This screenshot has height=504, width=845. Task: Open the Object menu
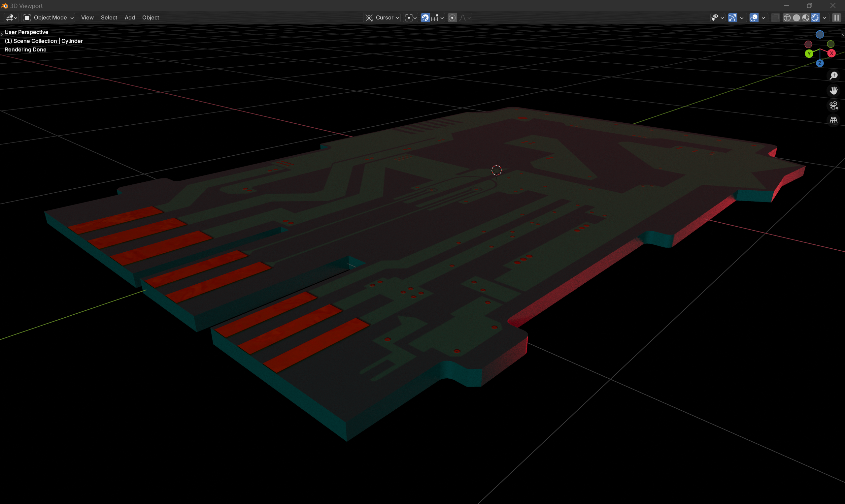pyautogui.click(x=151, y=18)
